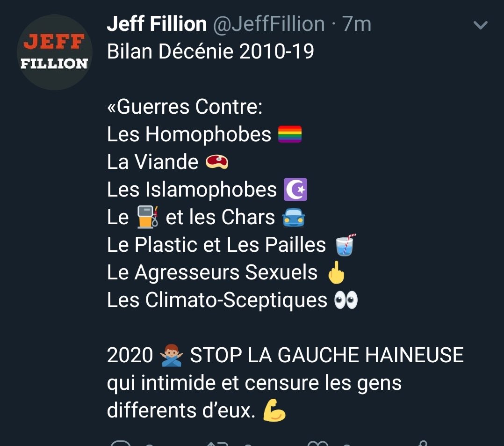Open the Jeff Fillion profile avatar

54,52
